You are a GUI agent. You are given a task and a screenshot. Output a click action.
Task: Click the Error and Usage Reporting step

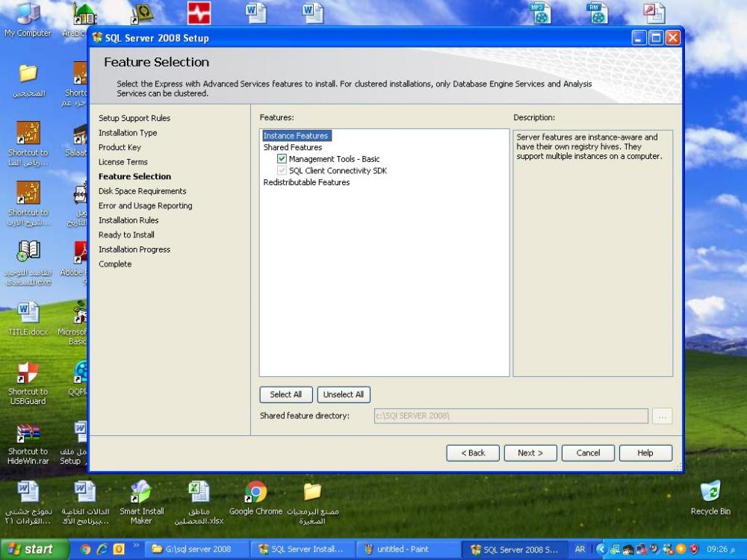[x=146, y=206]
